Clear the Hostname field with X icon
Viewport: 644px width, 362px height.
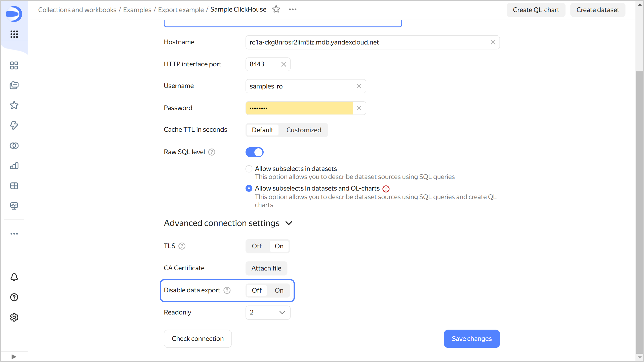pos(493,42)
